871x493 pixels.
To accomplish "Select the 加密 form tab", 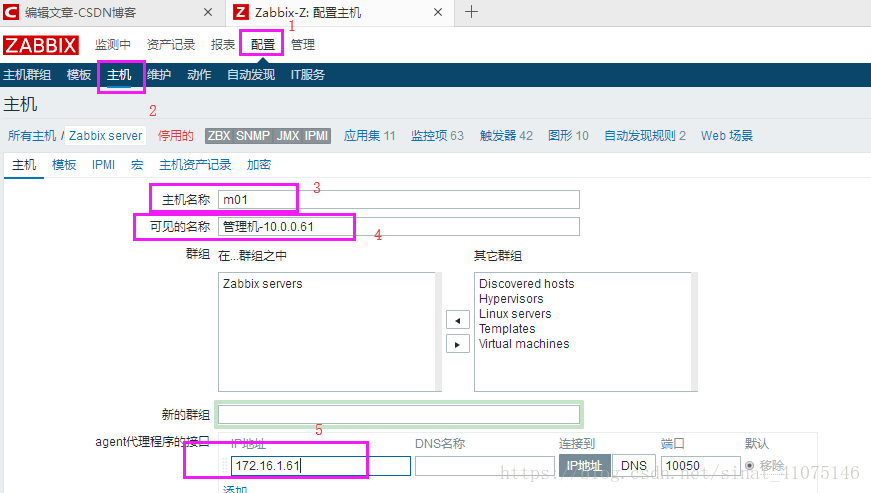I will pos(259,165).
